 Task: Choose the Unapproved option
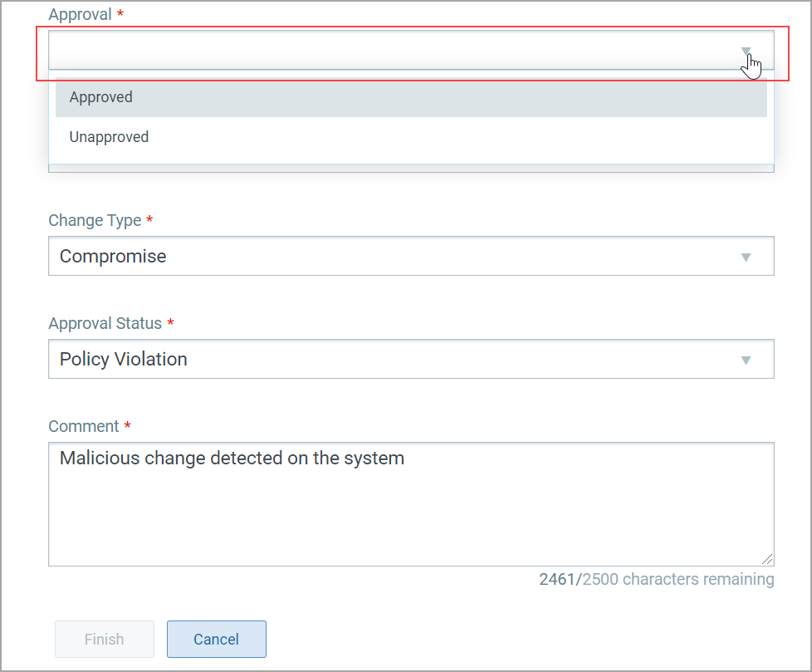tap(411, 137)
